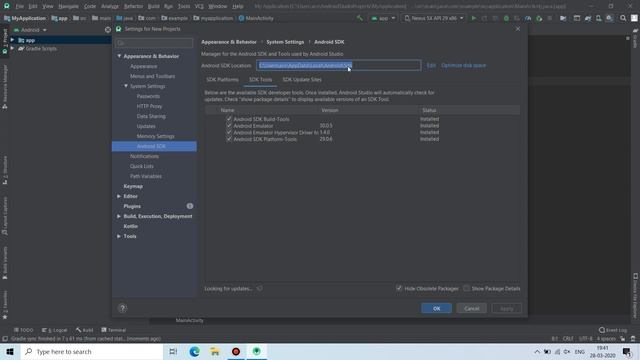Viewport: 640px width, 360px height.
Task: Open the VCS menu
Action: [199, 6]
